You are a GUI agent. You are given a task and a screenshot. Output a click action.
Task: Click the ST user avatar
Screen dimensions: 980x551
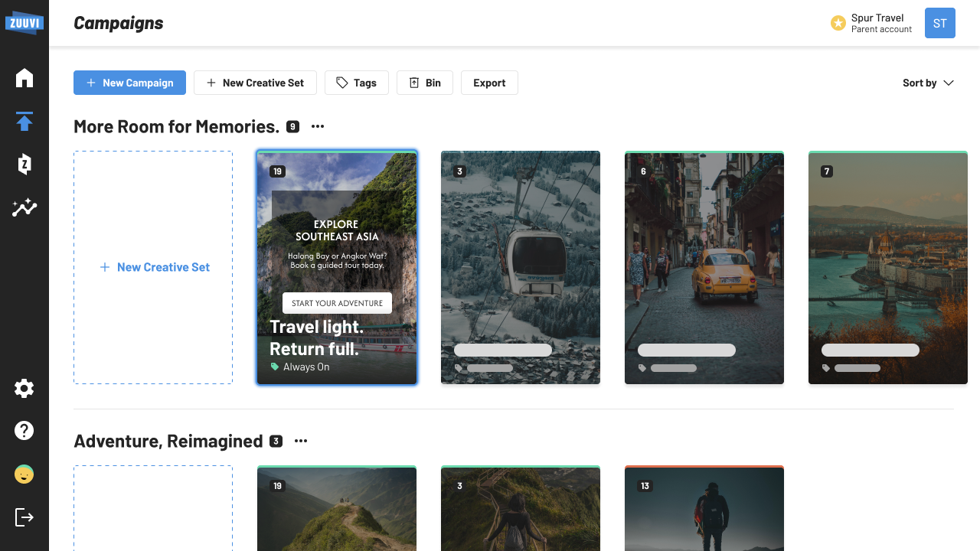(x=939, y=23)
